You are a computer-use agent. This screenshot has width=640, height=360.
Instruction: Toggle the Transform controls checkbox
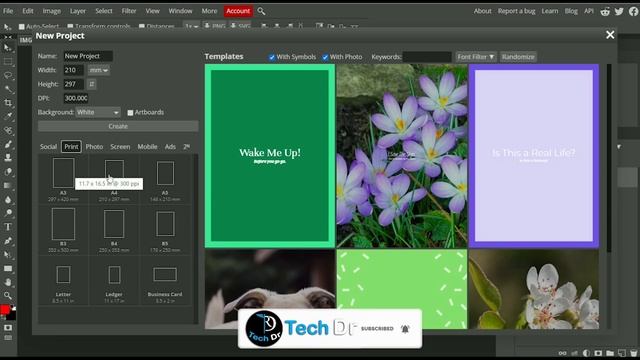click(x=70, y=27)
